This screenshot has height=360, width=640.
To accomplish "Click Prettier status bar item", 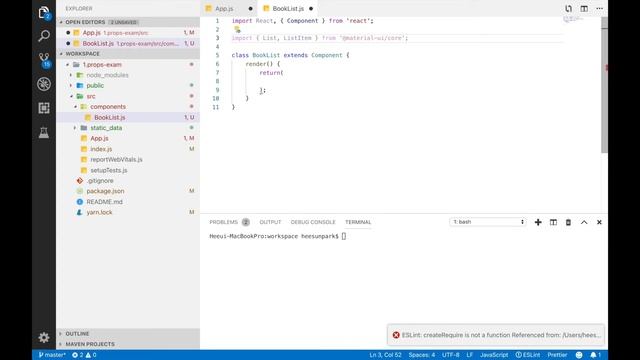I will coord(557,355).
